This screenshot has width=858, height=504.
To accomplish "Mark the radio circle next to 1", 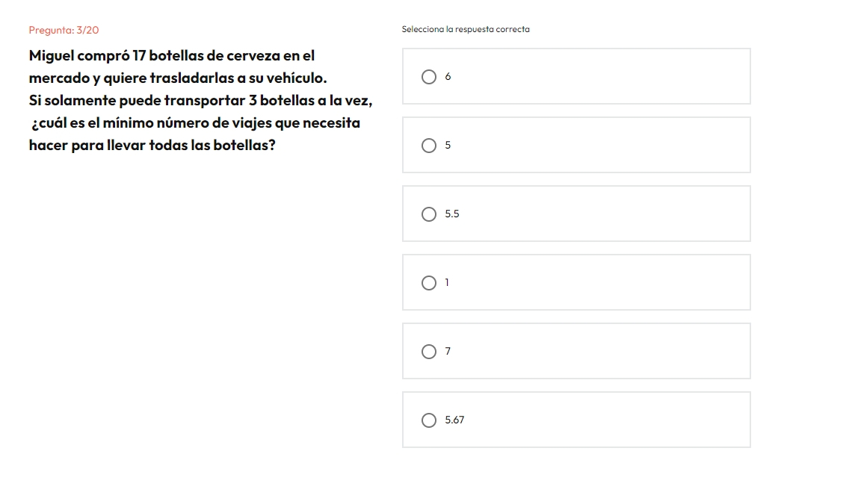I will pyautogui.click(x=429, y=282).
